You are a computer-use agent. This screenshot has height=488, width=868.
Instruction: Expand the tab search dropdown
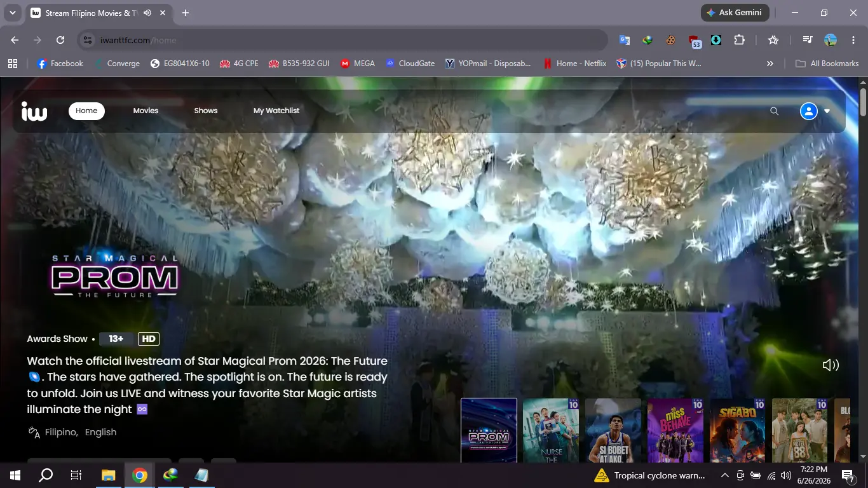(x=13, y=13)
